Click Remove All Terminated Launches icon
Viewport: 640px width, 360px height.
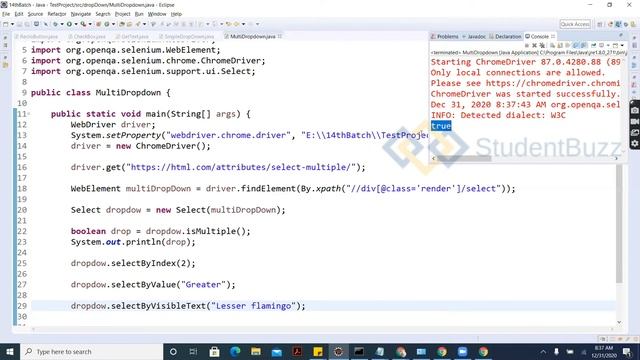pyautogui.click(x=542, y=45)
